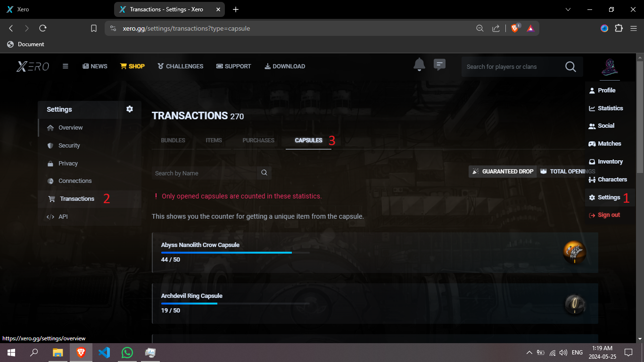Click the search magnifier in the header
644x362 pixels.
click(570, 67)
